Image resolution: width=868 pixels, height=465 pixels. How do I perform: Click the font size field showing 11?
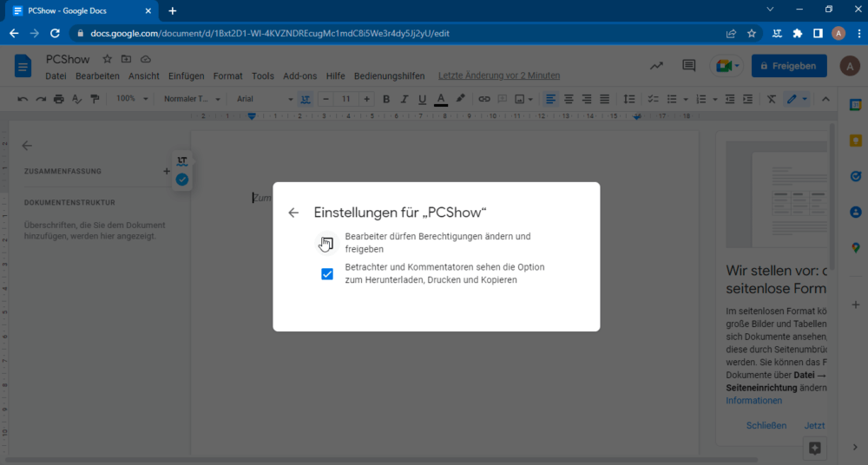(x=346, y=99)
